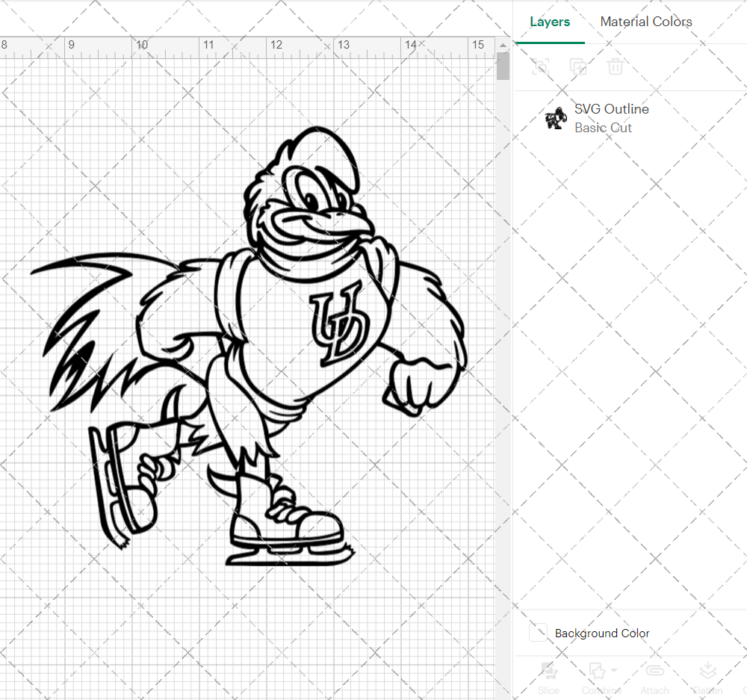Click the Duplicate layer icon
This screenshot has width=747, height=700.
(578, 66)
